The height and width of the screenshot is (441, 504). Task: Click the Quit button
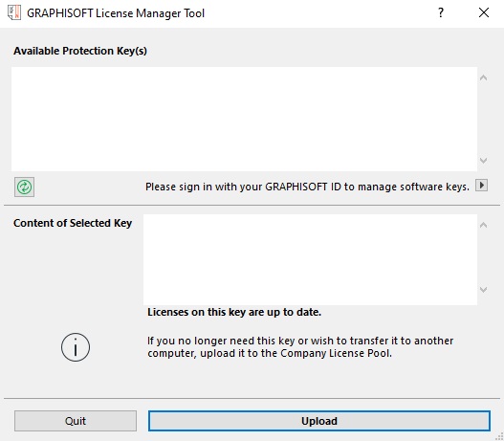(x=76, y=421)
